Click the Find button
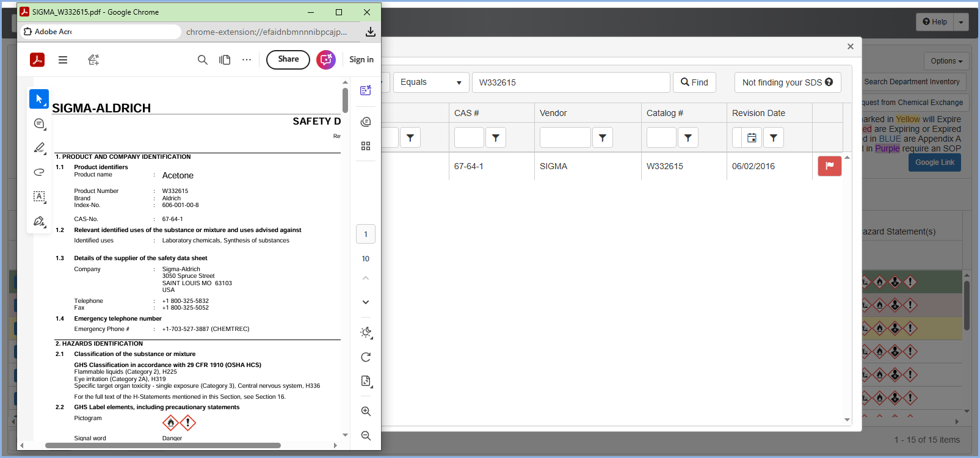Viewport: 980px width, 458px height. coord(694,82)
